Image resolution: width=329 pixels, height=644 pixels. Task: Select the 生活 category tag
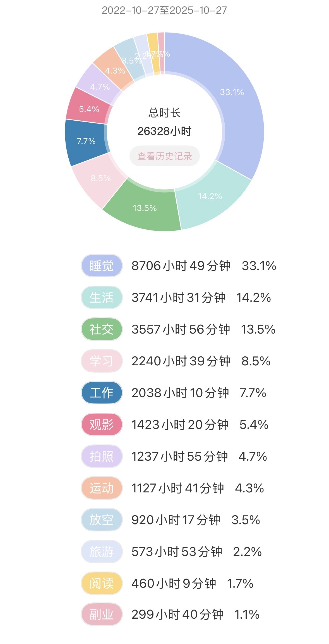pos(102,297)
